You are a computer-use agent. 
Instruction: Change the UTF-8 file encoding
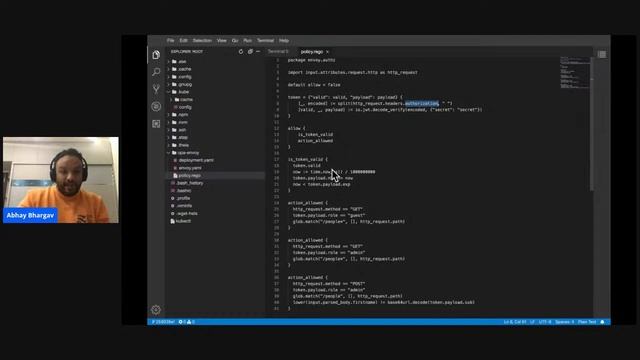point(545,322)
